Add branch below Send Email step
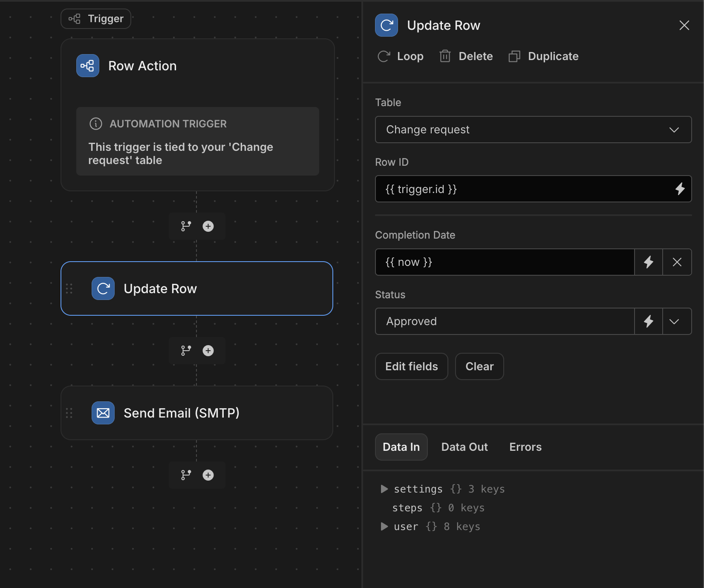The image size is (704, 588). 186,475
